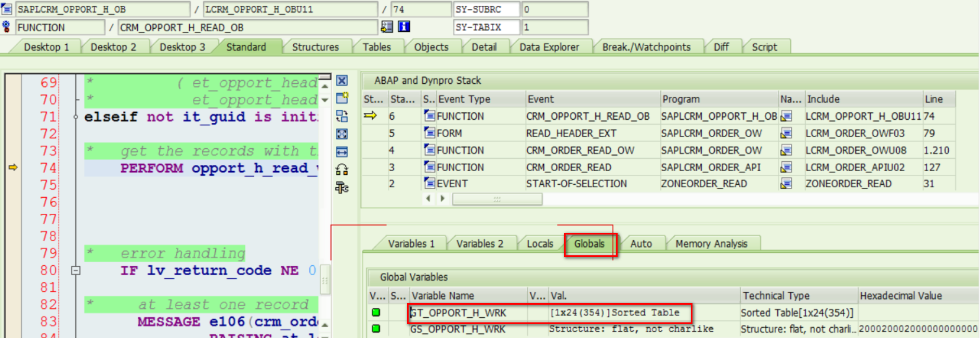Screen dimensions: 980x338
Task: Close the tool with the X icon
Action: 342,81
